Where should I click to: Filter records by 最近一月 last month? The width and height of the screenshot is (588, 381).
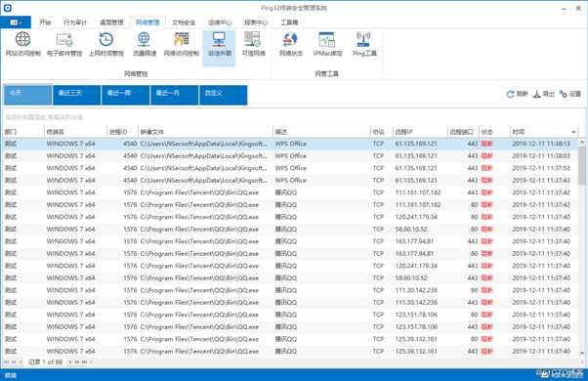175,96
